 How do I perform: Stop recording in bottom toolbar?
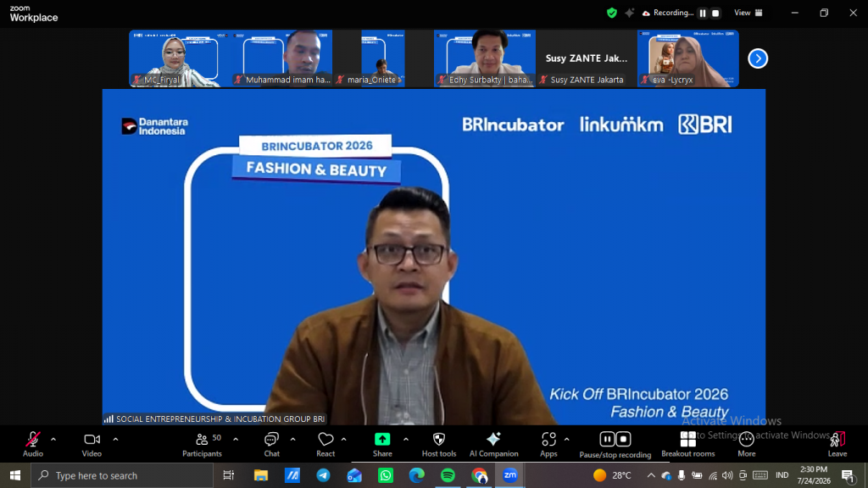point(623,440)
